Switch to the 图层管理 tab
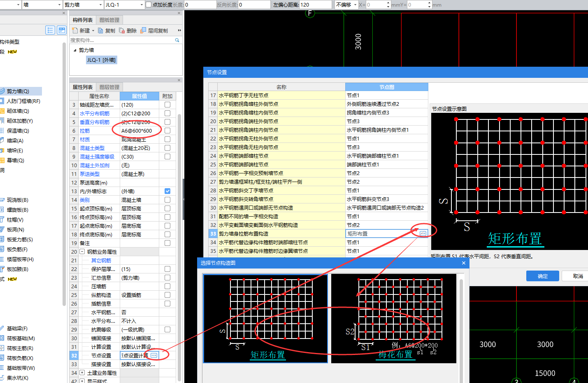 click(x=109, y=87)
